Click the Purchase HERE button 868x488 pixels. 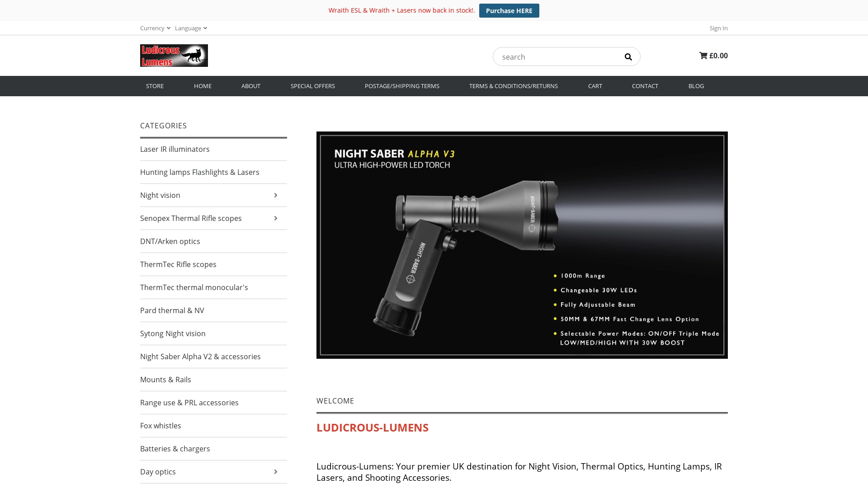click(x=509, y=10)
